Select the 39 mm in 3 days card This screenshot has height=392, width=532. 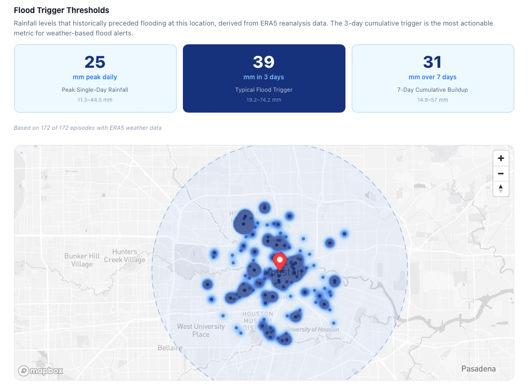coord(264,78)
